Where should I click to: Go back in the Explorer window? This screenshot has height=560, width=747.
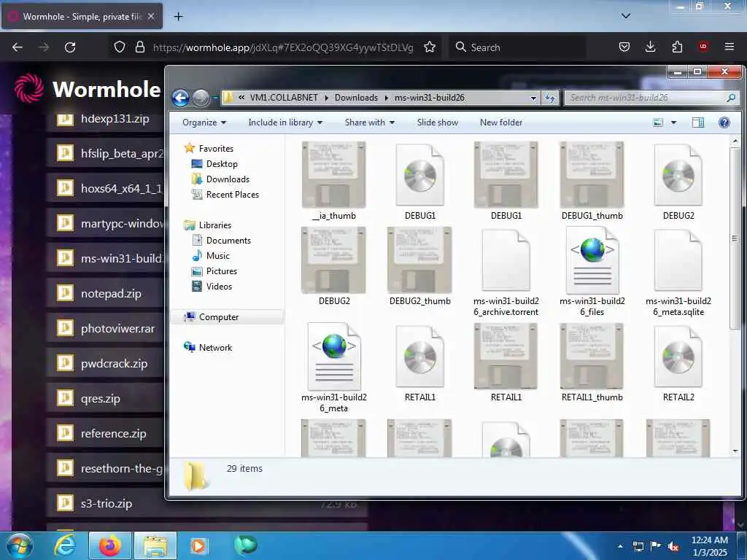(180, 98)
